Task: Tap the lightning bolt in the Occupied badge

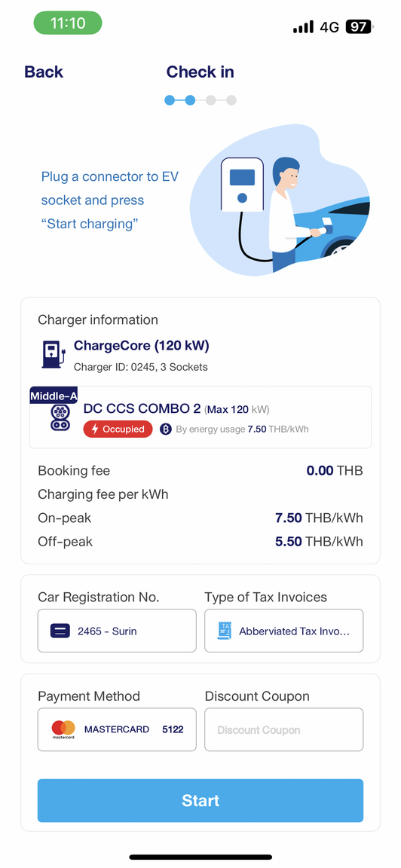Action: click(x=95, y=429)
